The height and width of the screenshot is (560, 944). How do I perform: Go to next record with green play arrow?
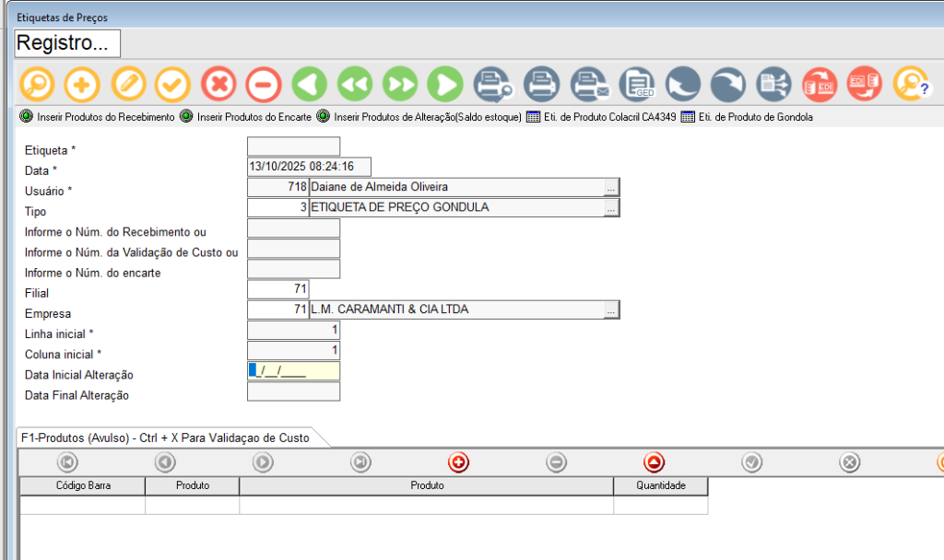(445, 85)
